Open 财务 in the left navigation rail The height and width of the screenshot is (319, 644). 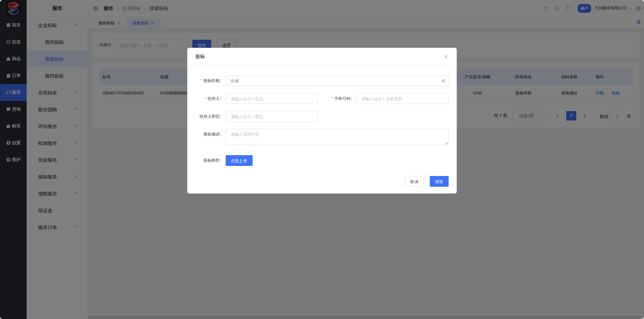pyautogui.click(x=13, y=126)
